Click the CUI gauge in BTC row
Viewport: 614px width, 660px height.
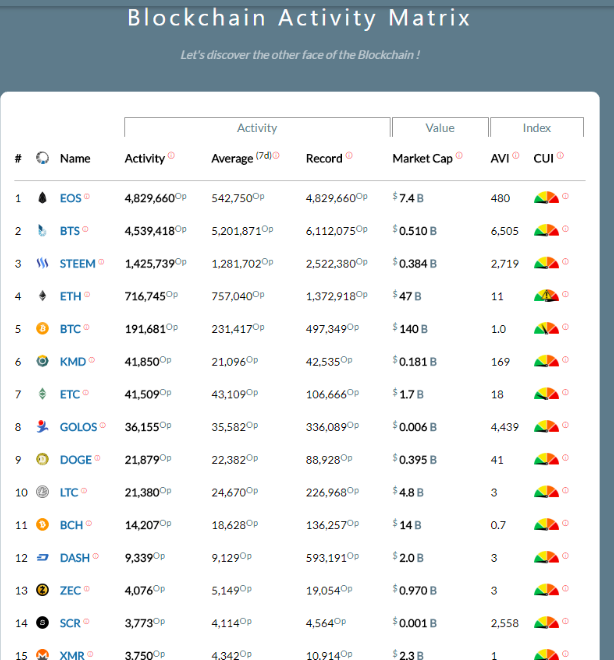point(546,328)
